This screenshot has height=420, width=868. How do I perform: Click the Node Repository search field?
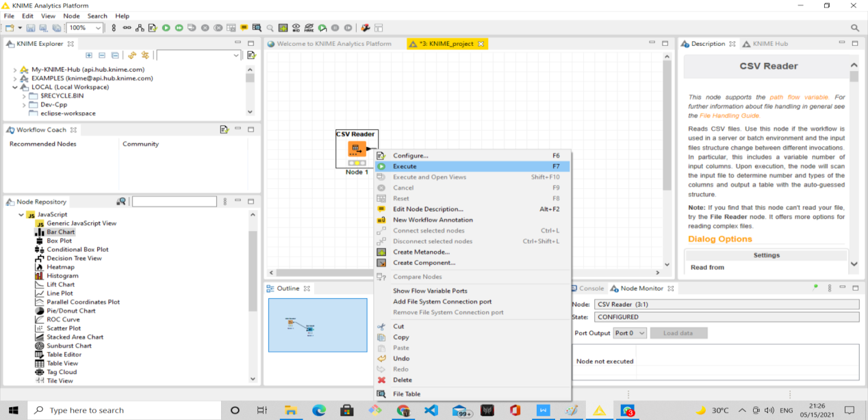pyautogui.click(x=174, y=202)
